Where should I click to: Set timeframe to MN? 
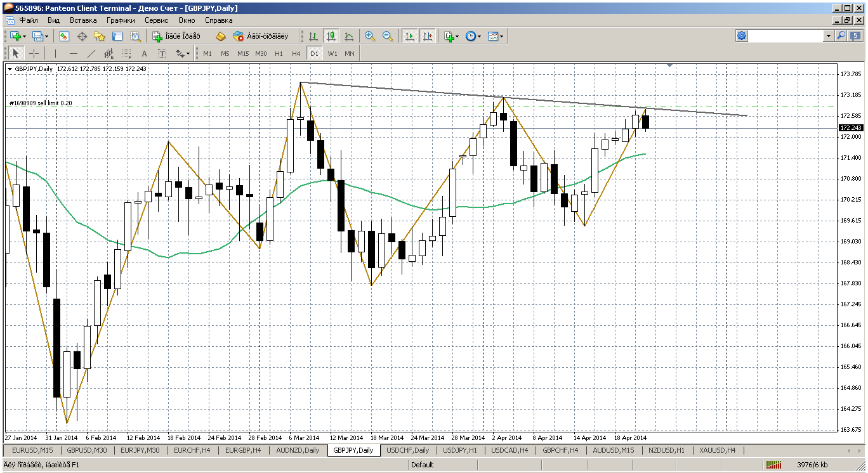click(x=350, y=53)
